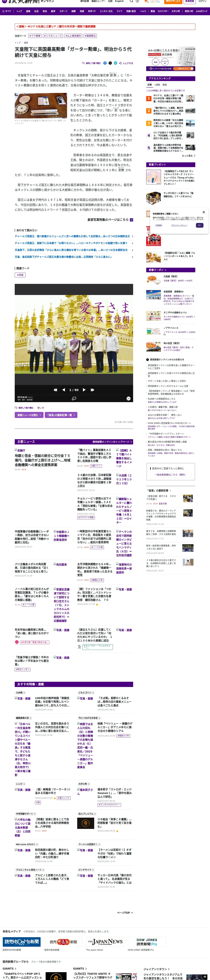Open プライバシーポリシー link in popup
The image size is (210, 980).
179,225
